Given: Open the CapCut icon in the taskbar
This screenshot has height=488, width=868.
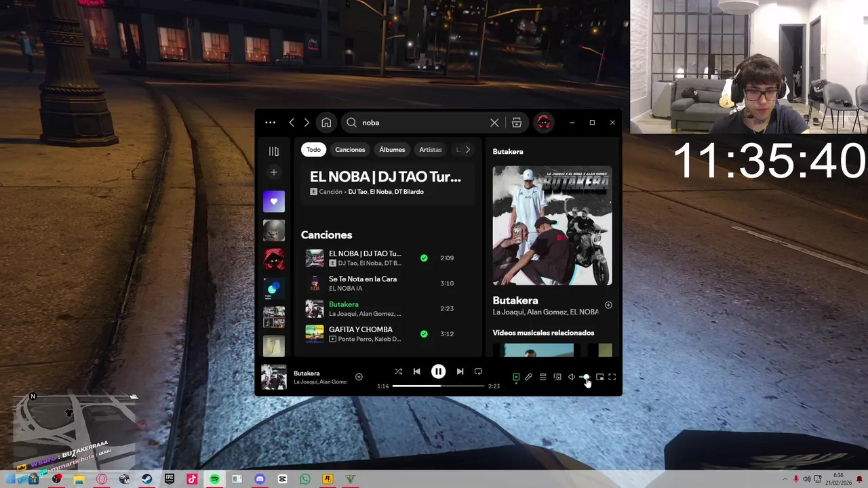Looking at the screenshot, I should coord(283,479).
